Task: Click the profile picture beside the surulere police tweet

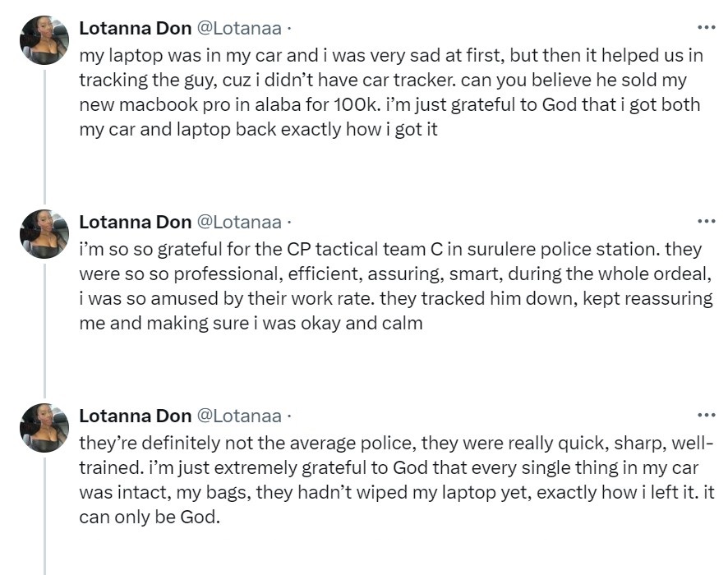Action: pos(44,233)
